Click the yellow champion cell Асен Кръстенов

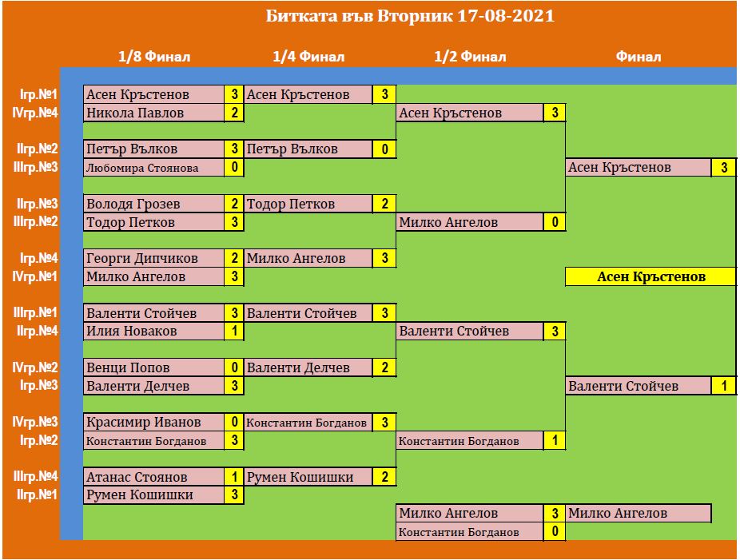click(650, 277)
